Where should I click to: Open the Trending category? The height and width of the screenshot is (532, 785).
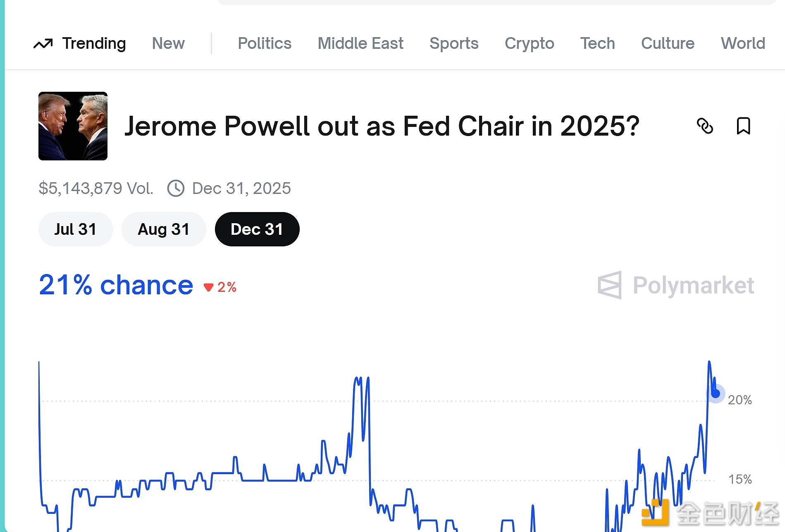(94, 43)
